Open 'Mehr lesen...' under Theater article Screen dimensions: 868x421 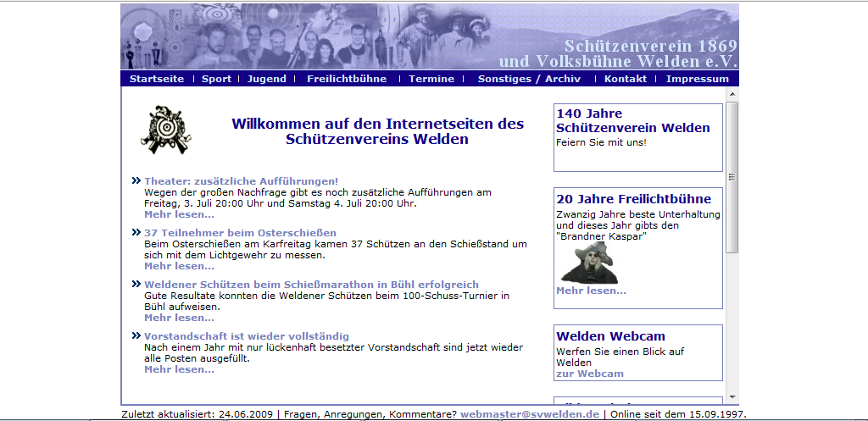(179, 214)
